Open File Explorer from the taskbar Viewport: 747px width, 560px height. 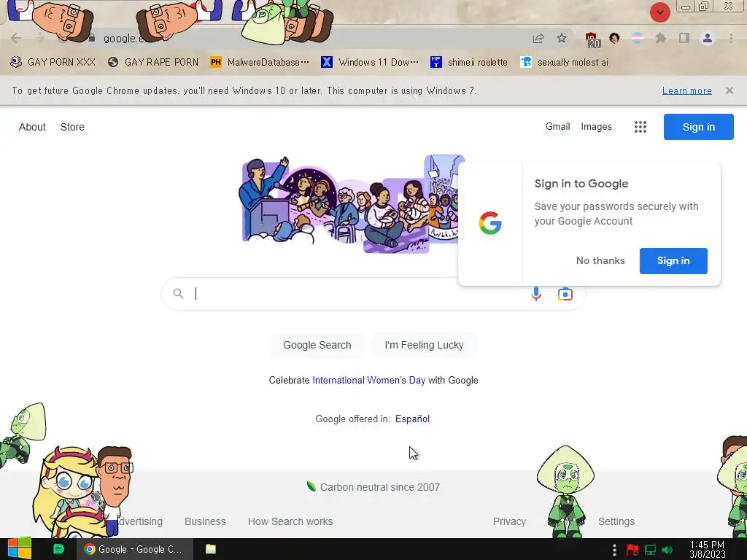[x=211, y=549]
